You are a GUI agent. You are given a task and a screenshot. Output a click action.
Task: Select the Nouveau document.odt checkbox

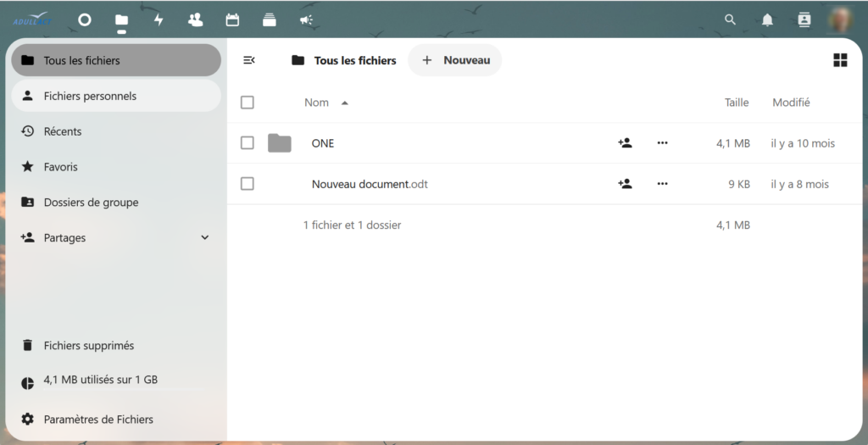(248, 184)
